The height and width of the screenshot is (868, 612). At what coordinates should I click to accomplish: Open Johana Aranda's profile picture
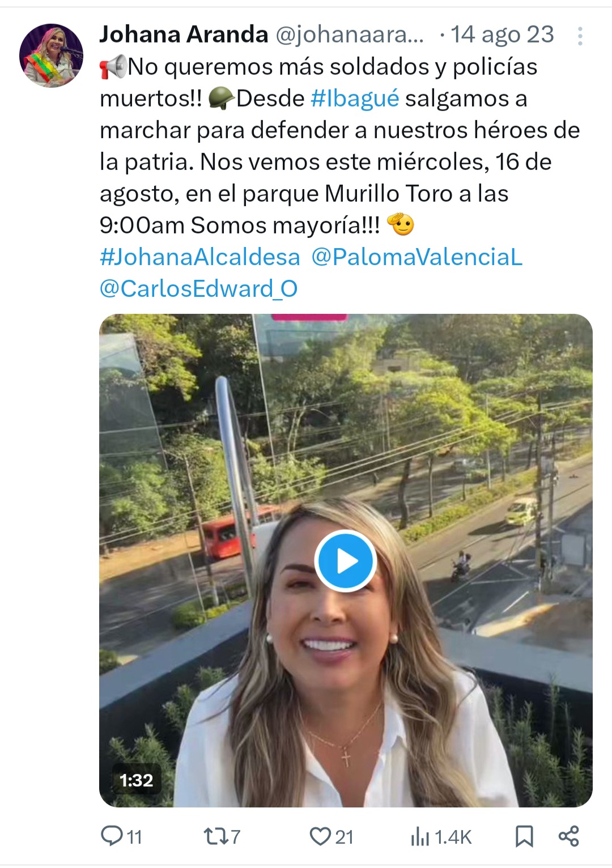(51, 56)
